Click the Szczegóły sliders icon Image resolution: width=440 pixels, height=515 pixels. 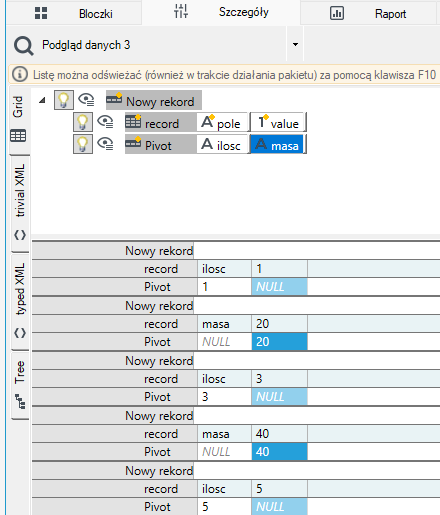click(x=181, y=11)
